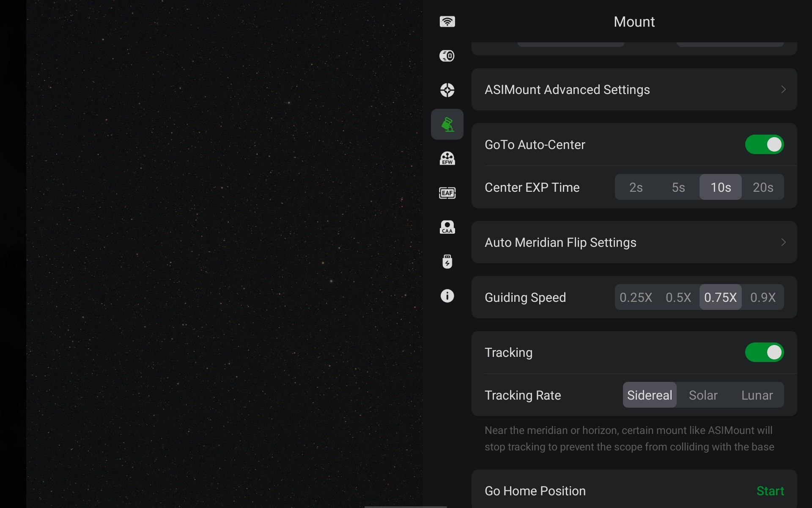Set Guiding Speed to 0.75X
This screenshot has height=508, width=812.
pos(720,297)
